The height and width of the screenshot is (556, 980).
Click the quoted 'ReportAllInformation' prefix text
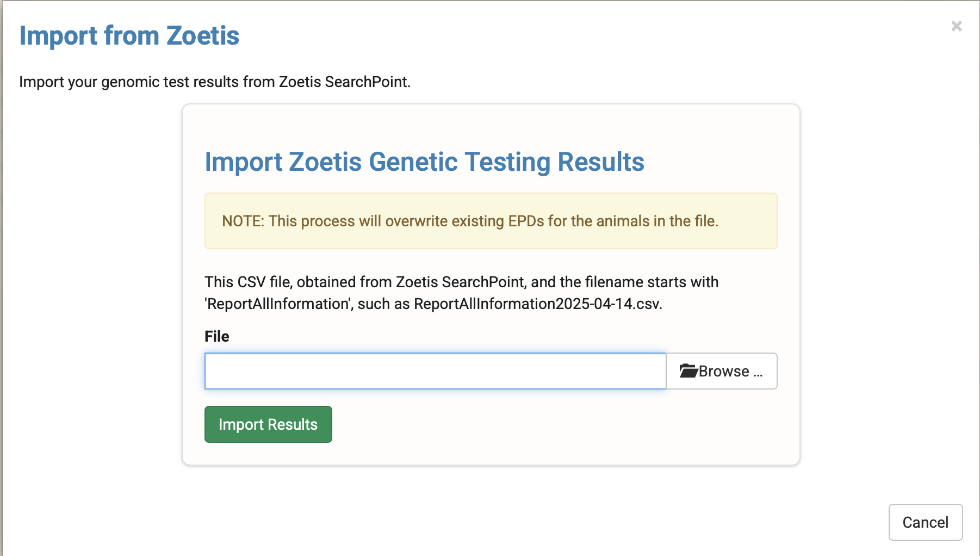278,304
